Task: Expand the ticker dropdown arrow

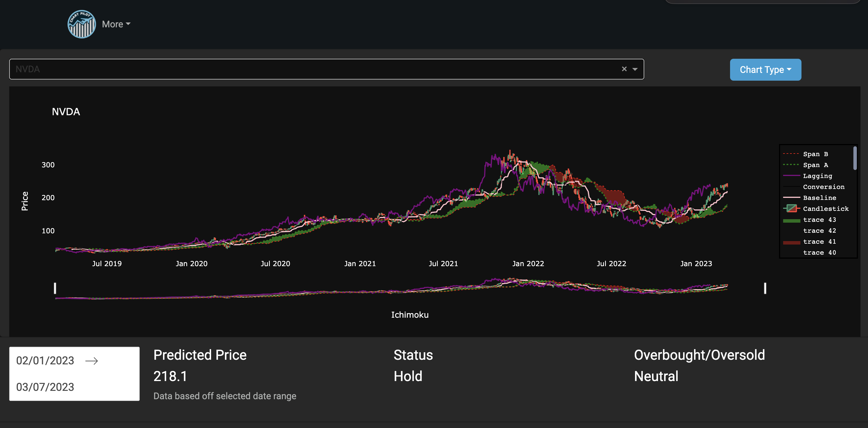Action: [635, 69]
